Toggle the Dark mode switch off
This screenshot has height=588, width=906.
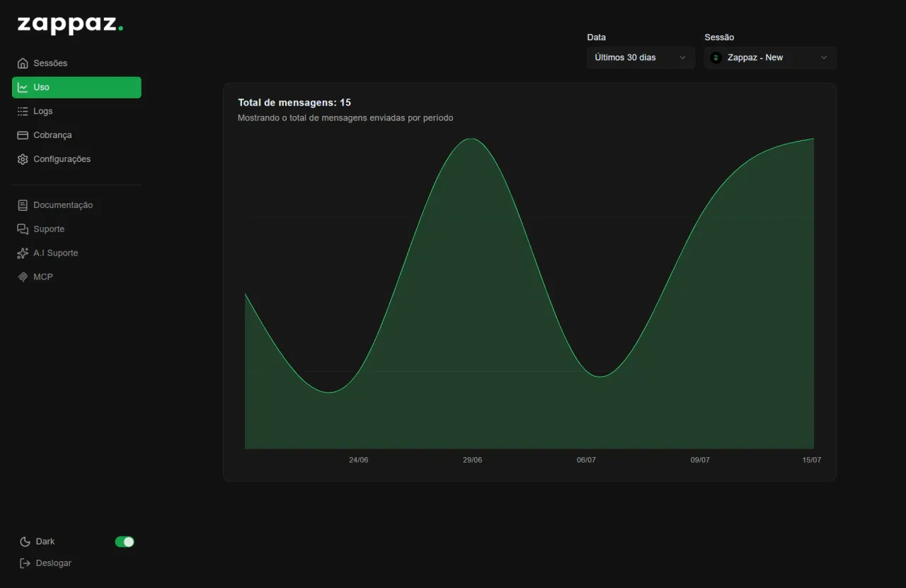(x=125, y=541)
